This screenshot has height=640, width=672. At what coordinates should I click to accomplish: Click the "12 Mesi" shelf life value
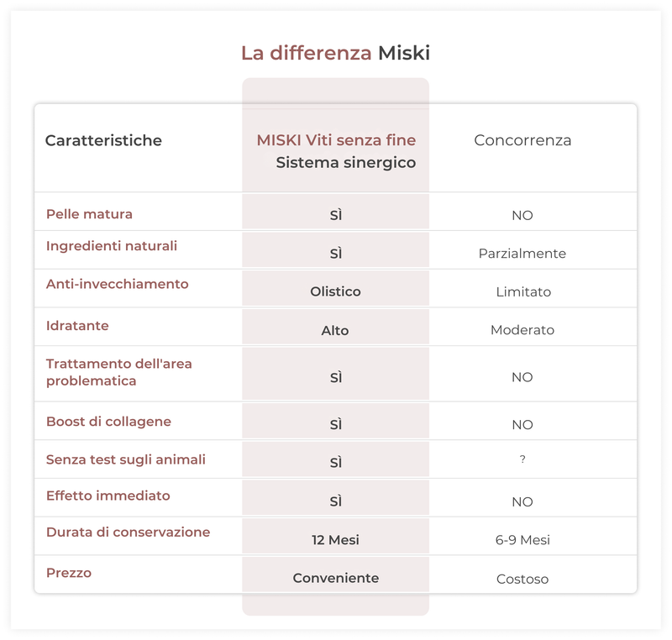pyautogui.click(x=335, y=540)
